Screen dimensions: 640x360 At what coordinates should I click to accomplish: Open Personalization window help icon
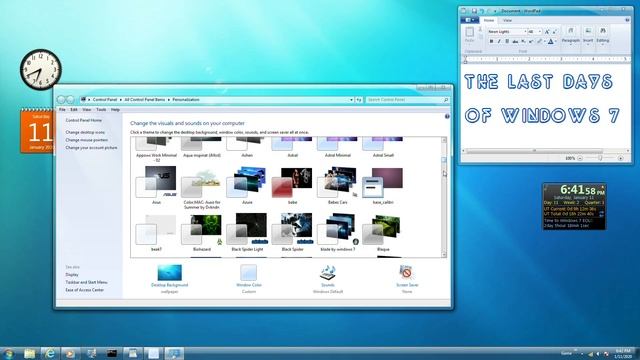[447, 117]
